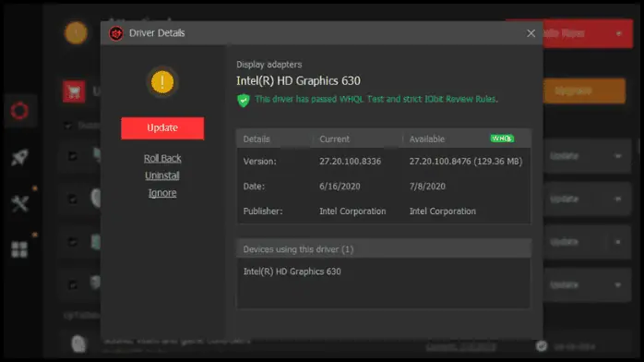Toggle the fourth driver row checkbox in the background

tap(73, 284)
